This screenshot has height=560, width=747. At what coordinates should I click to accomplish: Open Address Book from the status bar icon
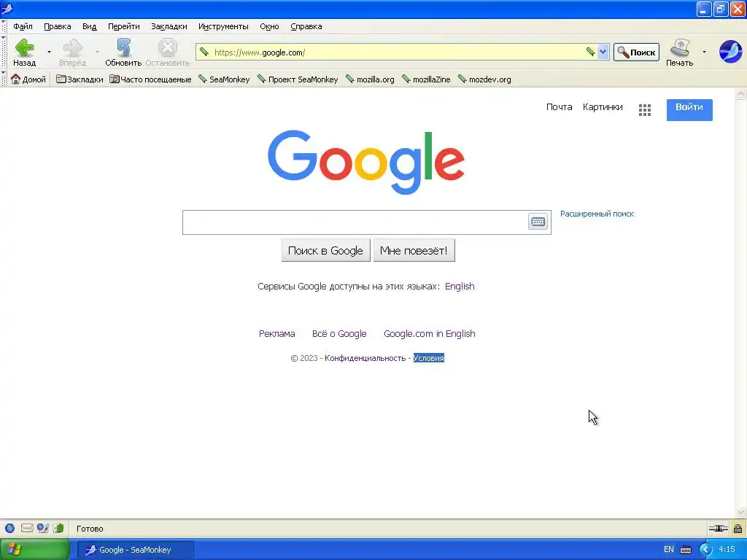[x=58, y=528]
